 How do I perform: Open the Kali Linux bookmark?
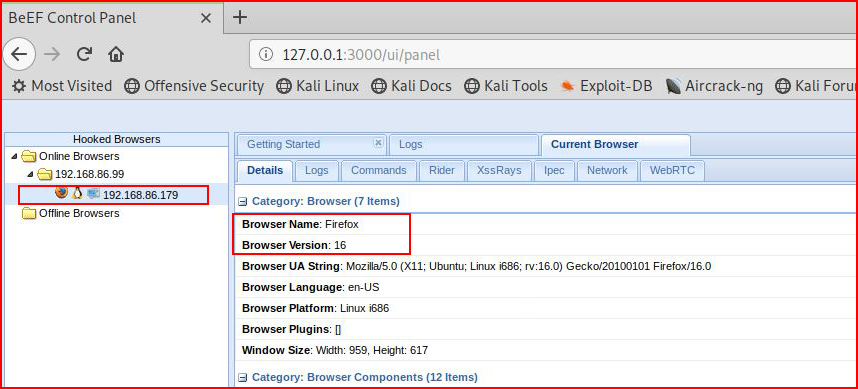pyautogui.click(x=317, y=86)
